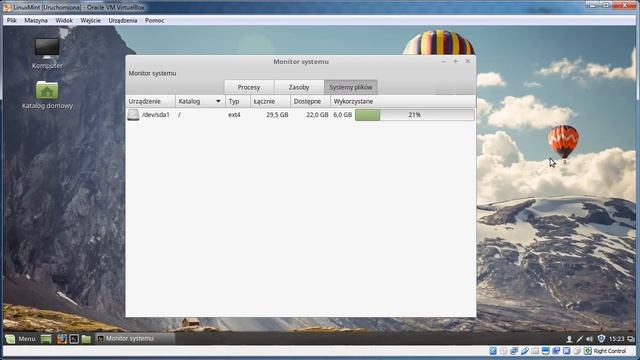640x360 pixels.
Task: Open the VirtualBox Plik menu
Action: click(x=11, y=20)
